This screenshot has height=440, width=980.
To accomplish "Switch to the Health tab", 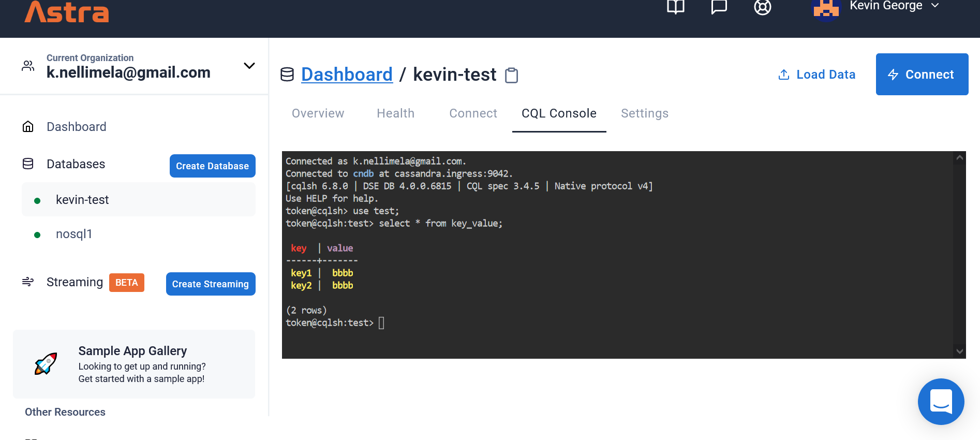I will tap(395, 113).
